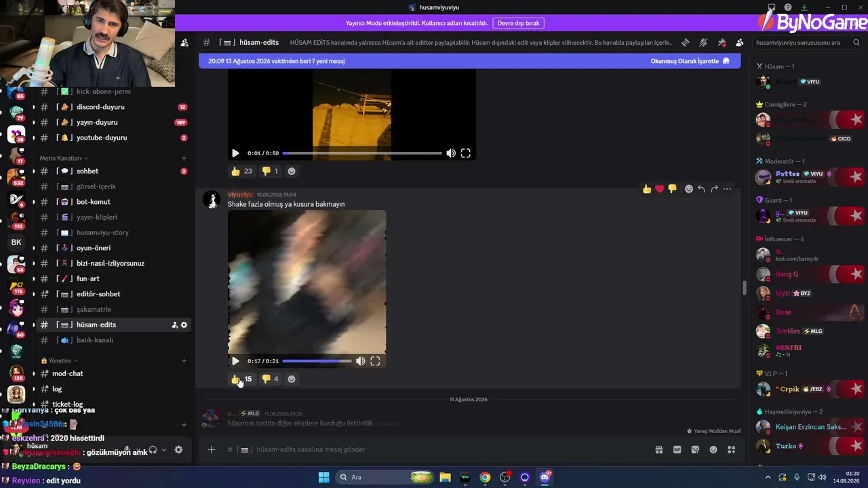Quick-react thumbs up in message hover toolbar
Image resolution: width=868 pixels, height=488 pixels.
[x=647, y=189]
